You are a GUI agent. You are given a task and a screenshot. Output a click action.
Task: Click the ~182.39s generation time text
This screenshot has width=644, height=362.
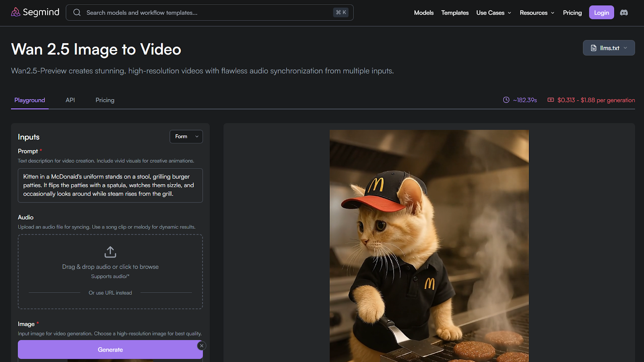pos(525,100)
